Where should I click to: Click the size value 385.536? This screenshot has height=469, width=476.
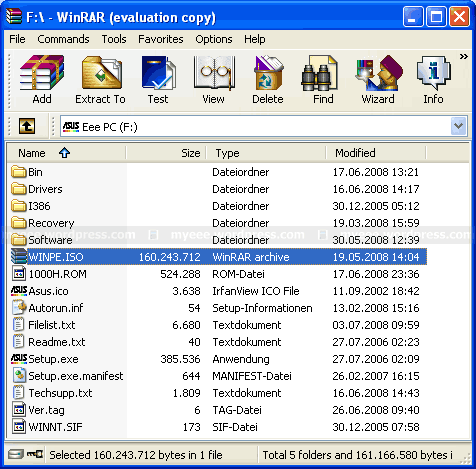[x=180, y=359]
